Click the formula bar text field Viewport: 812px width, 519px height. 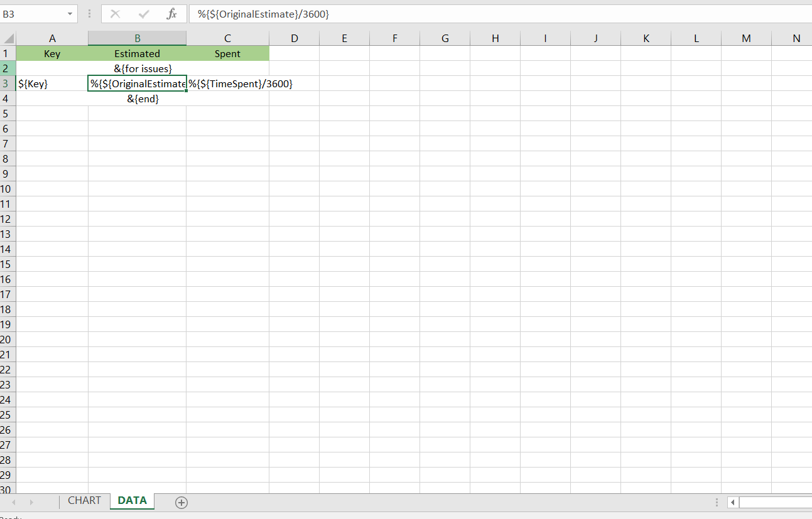(501, 14)
